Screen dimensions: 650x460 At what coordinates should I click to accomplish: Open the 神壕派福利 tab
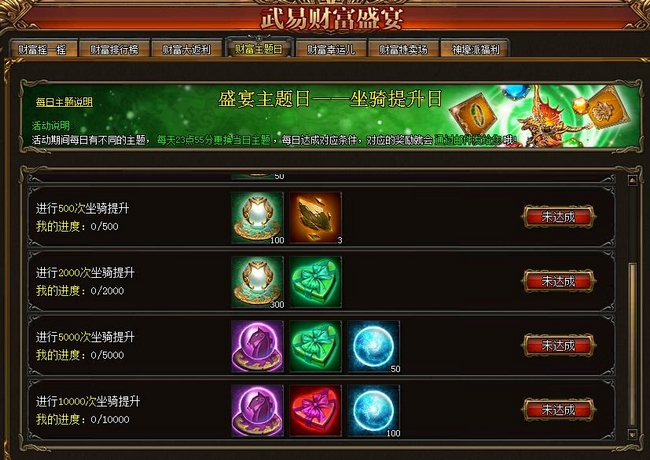pos(475,49)
